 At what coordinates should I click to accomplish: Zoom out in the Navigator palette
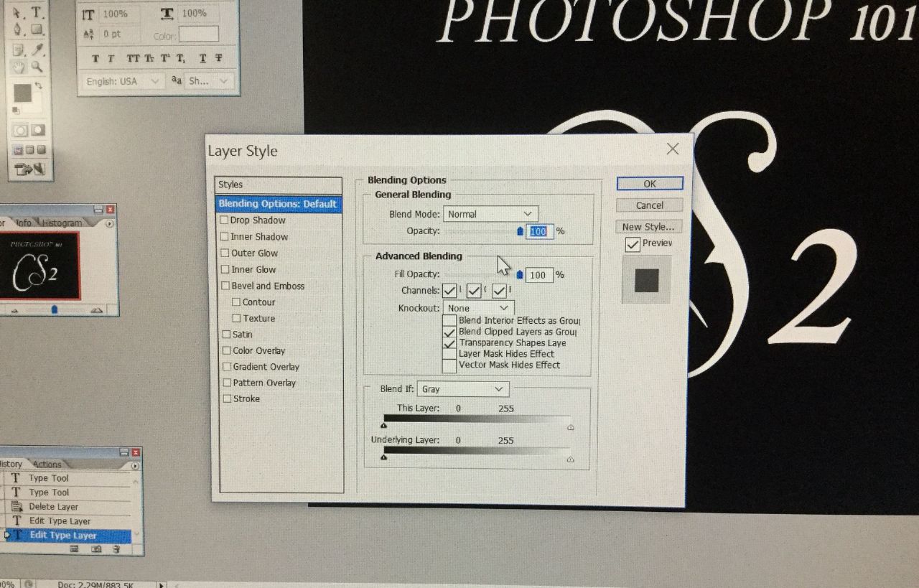14,310
